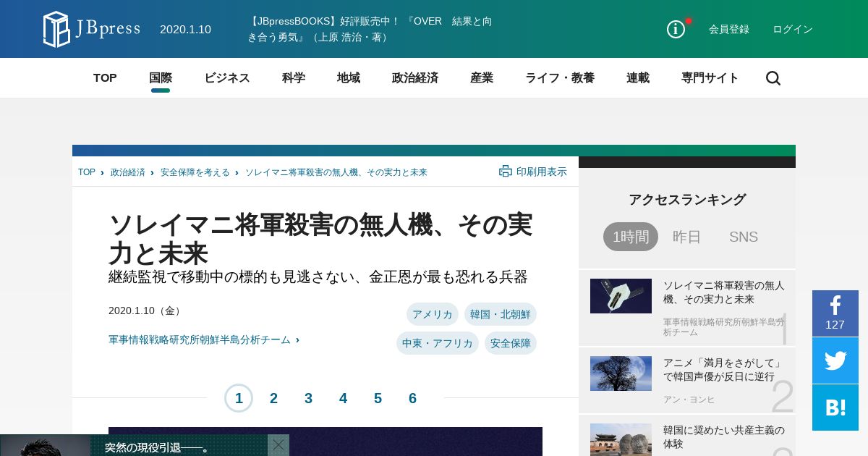Switch ranking to 昨日 tab
868x456 pixels.
(x=687, y=237)
